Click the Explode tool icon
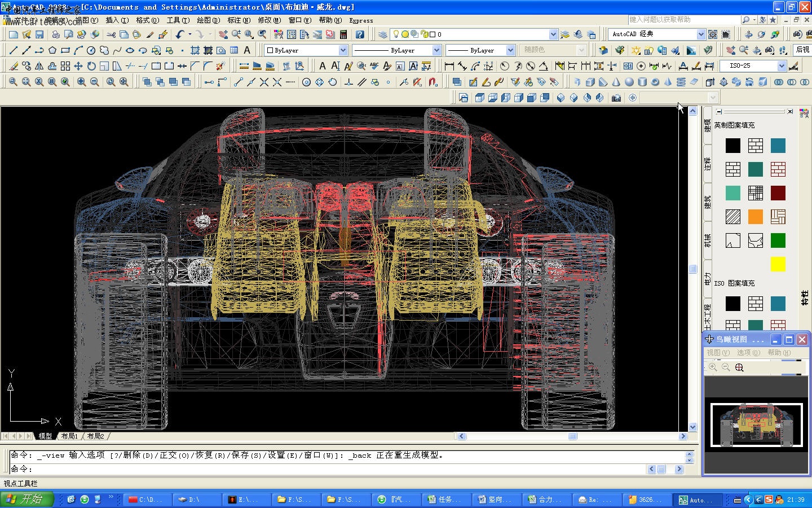The image size is (812, 508). coord(221,66)
